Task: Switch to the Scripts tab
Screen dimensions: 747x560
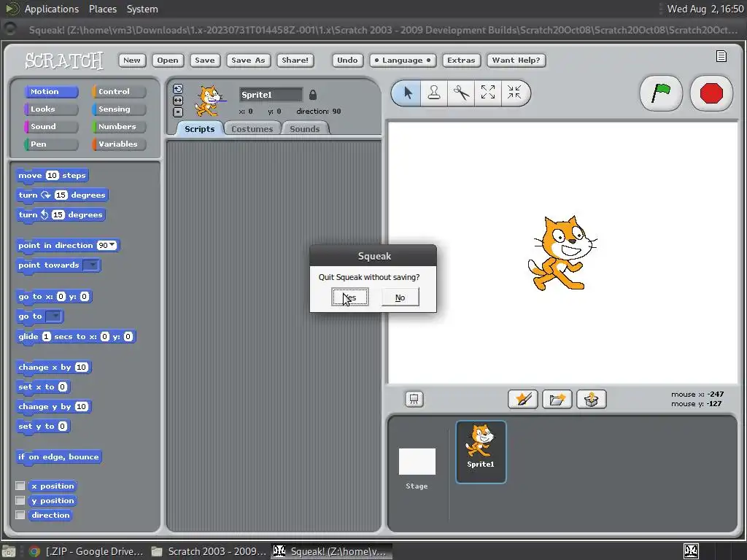Action: click(200, 128)
